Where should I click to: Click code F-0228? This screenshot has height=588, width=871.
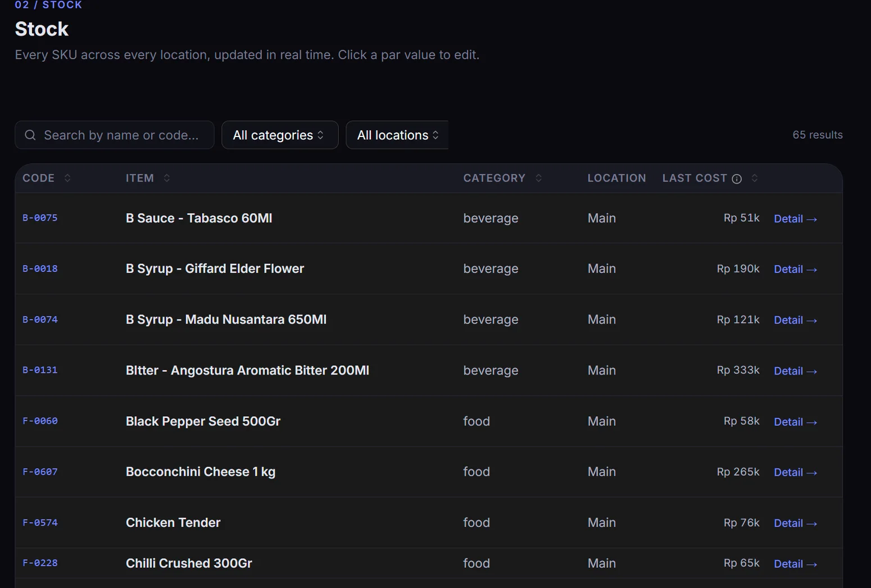(x=40, y=563)
